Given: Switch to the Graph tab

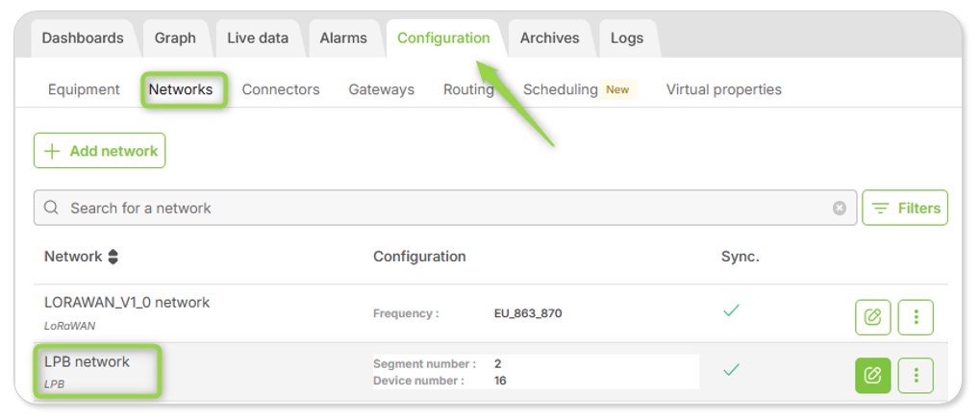Looking at the screenshot, I should pos(175,38).
